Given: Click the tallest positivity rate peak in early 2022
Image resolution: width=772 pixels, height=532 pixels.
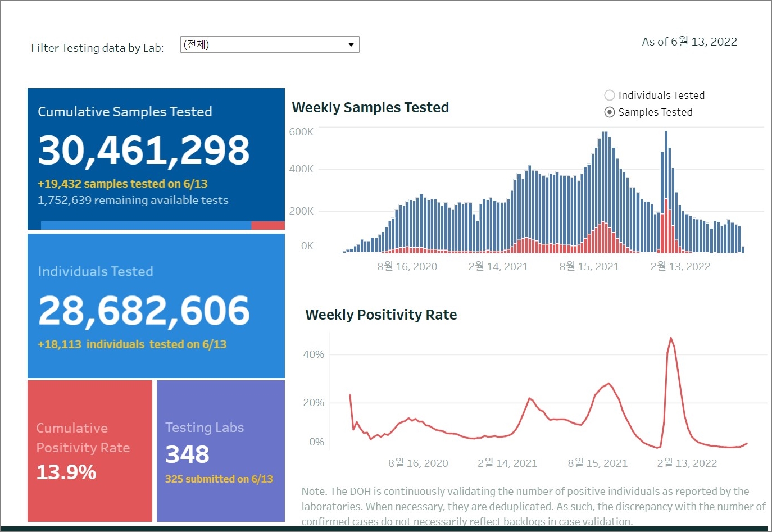Looking at the screenshot, I should (x=671, y=338).
